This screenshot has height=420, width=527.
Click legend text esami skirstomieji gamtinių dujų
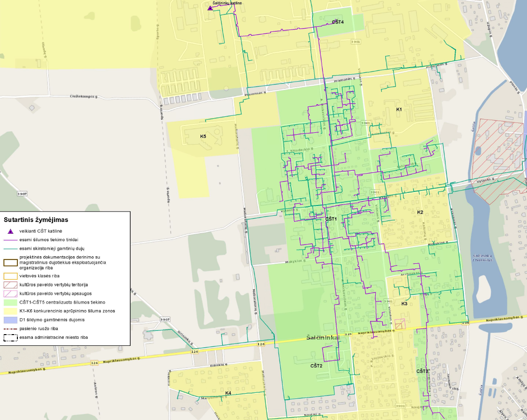[x=52, y=249]
